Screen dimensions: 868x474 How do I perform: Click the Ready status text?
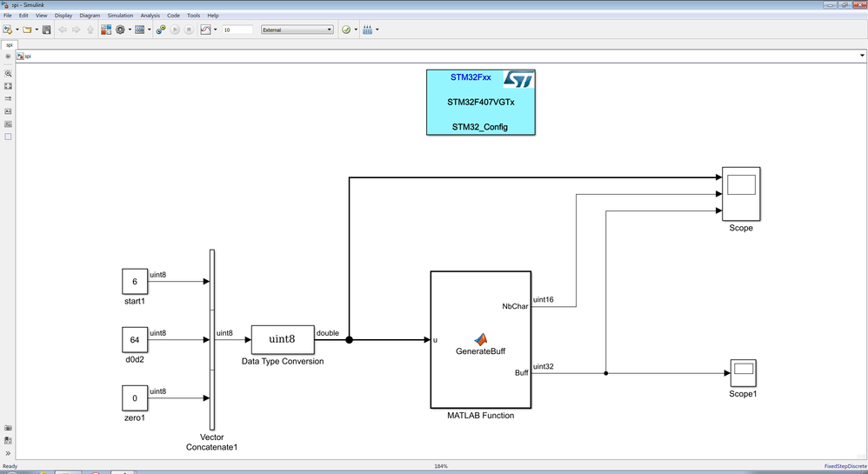pyautogui.click(x=10, y=466)
